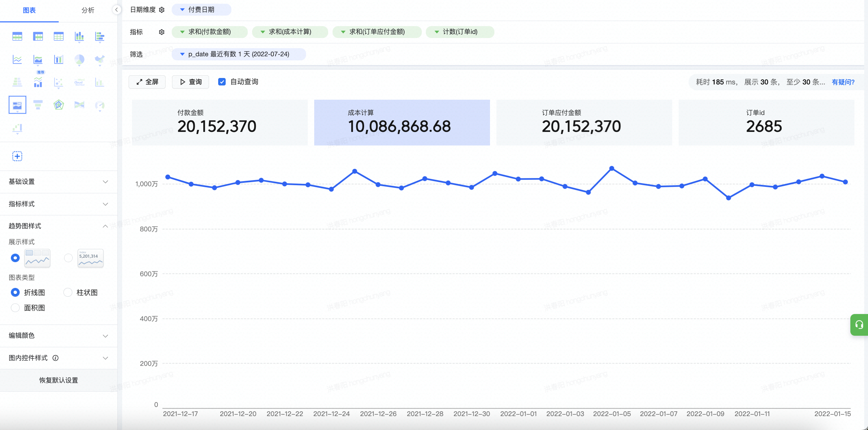868x430 pixels.
Task: Select the 柱状图 radio option
Action: coord(68,292)
